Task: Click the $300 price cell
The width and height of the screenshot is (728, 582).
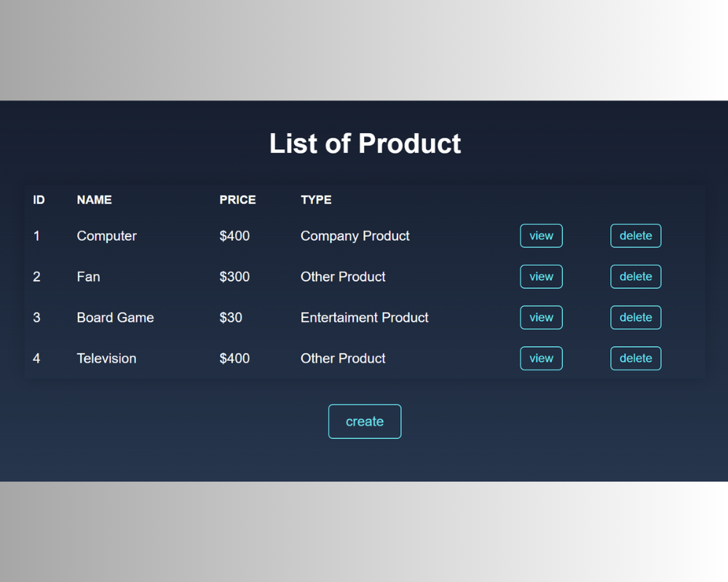Action: click(234, 276)
